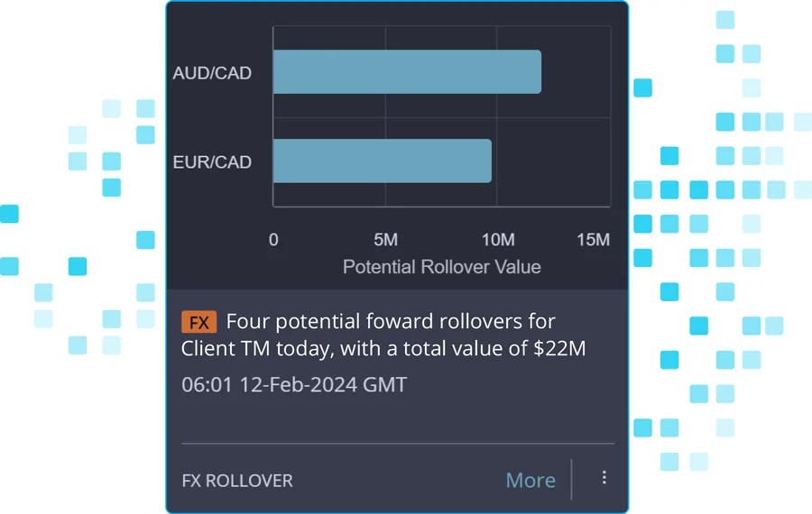The height and width of the screenshot is (514, 812).
Task: Click the EUR/CAD axis label
Action: [x=212, y=162]
